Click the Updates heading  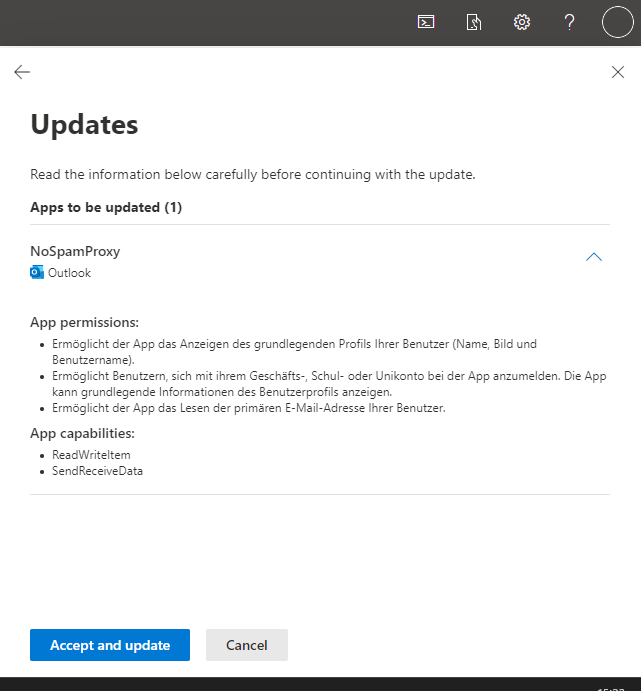[84, 124]
